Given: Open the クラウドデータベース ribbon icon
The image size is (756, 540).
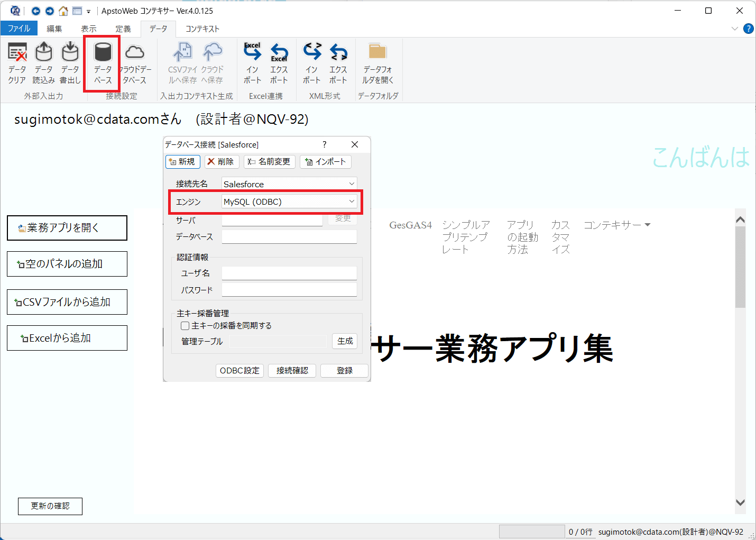Looking at the screenshot, I should click(135, 63).
